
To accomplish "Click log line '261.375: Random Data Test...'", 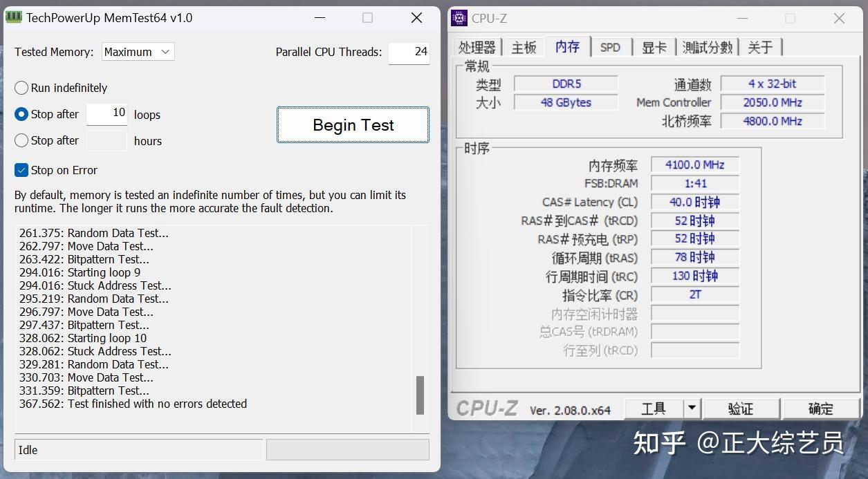I will click(x=94, y=233).
